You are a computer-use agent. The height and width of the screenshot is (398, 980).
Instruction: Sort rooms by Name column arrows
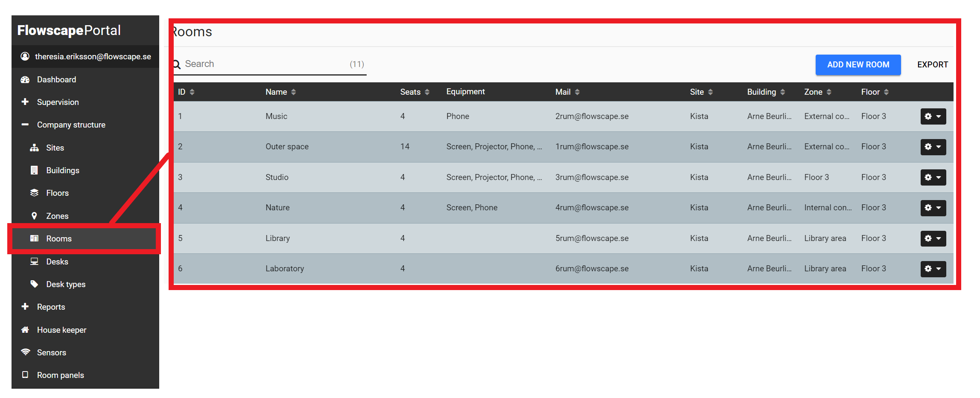coord(293,92)
